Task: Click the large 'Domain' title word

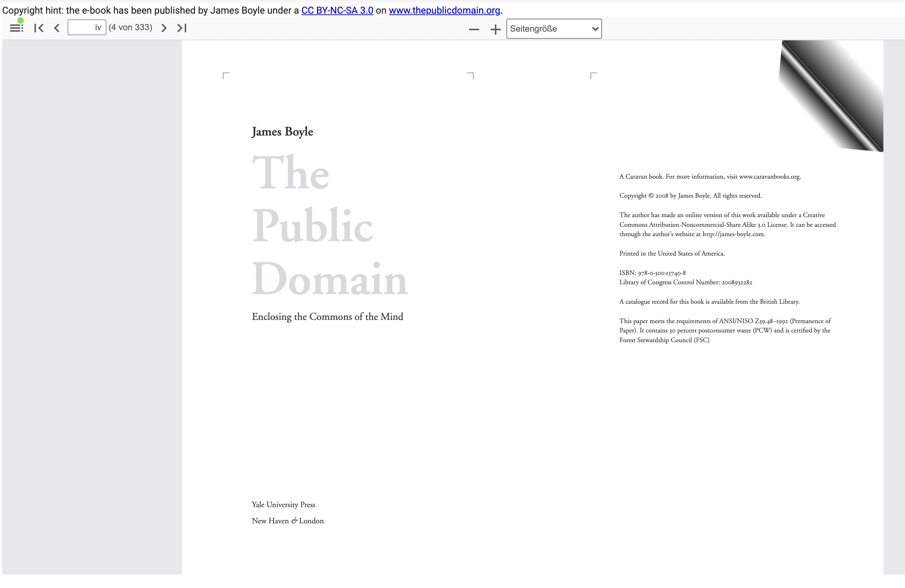Action: (x=330, y=279)
